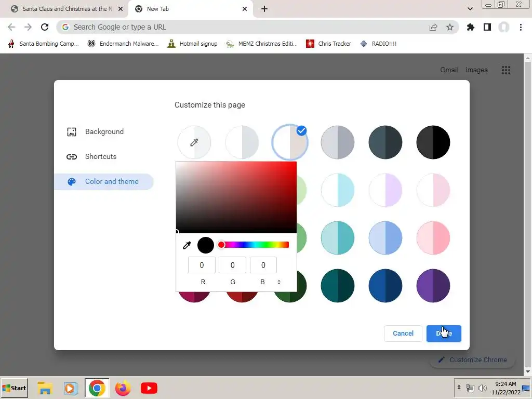The image size is (532, 399).
Task: Open the media player taskbar icon
Action: coord(71,388)
